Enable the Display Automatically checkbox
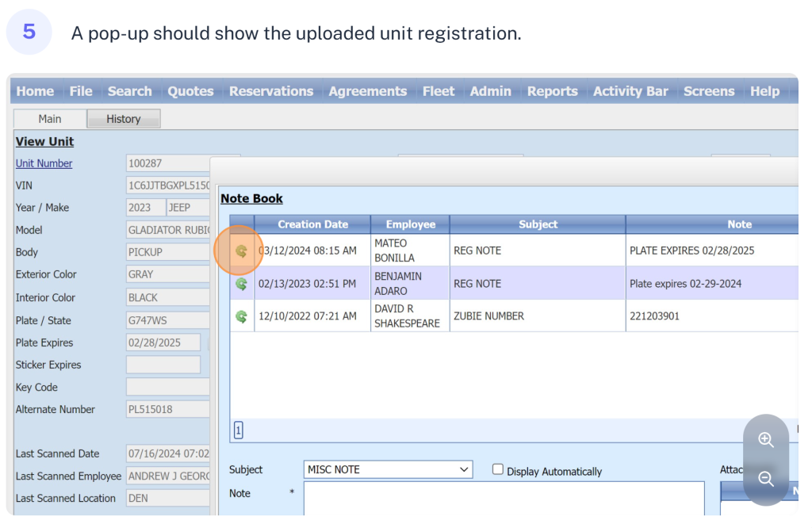 (x=498, y=469)
